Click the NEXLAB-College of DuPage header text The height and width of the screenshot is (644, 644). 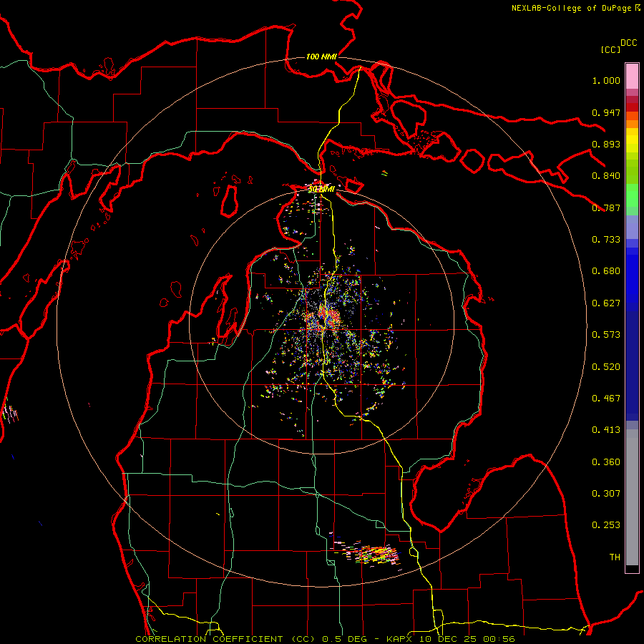coord(571,8)
